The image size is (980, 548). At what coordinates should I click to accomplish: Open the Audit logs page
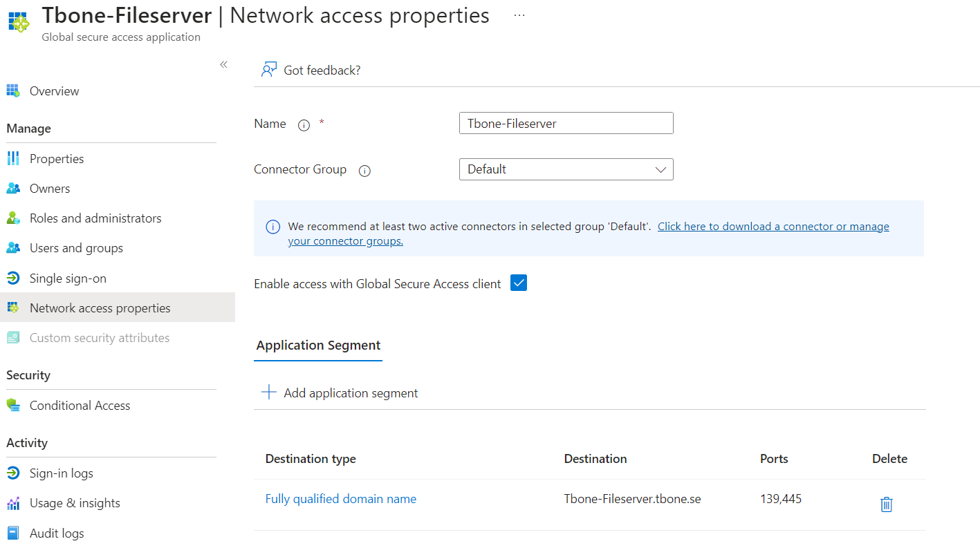click(x=57, y=533)
